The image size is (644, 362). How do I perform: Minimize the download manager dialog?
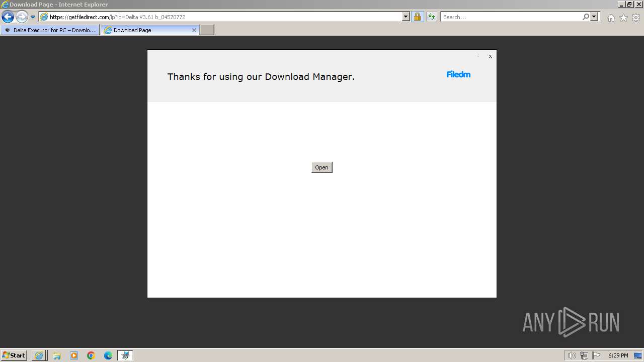coord(478,56)
